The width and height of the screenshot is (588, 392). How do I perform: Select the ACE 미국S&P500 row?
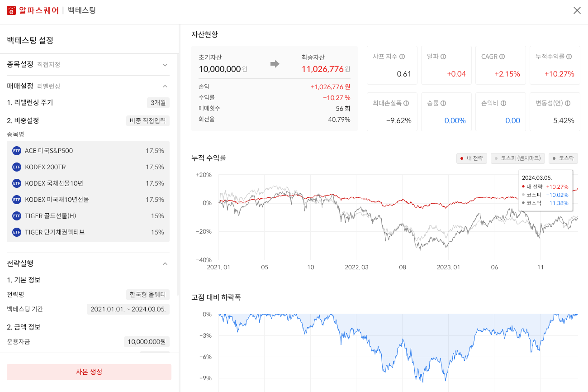(88, 151)
